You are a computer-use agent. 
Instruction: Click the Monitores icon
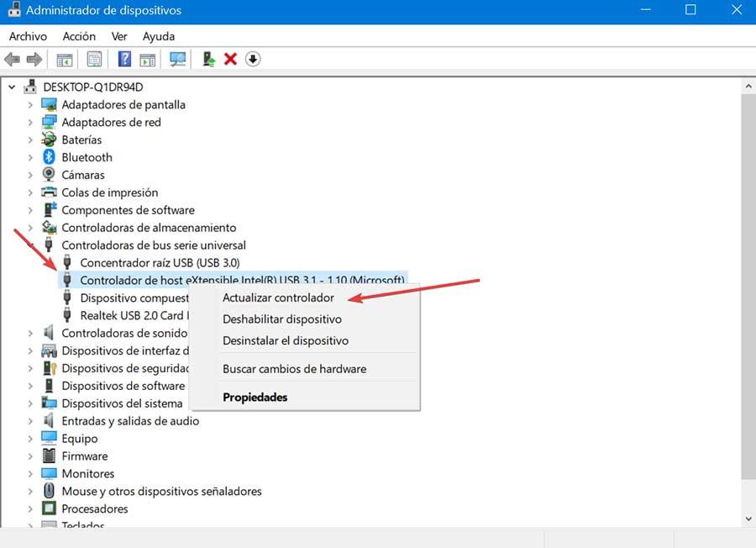coord(49,473)
